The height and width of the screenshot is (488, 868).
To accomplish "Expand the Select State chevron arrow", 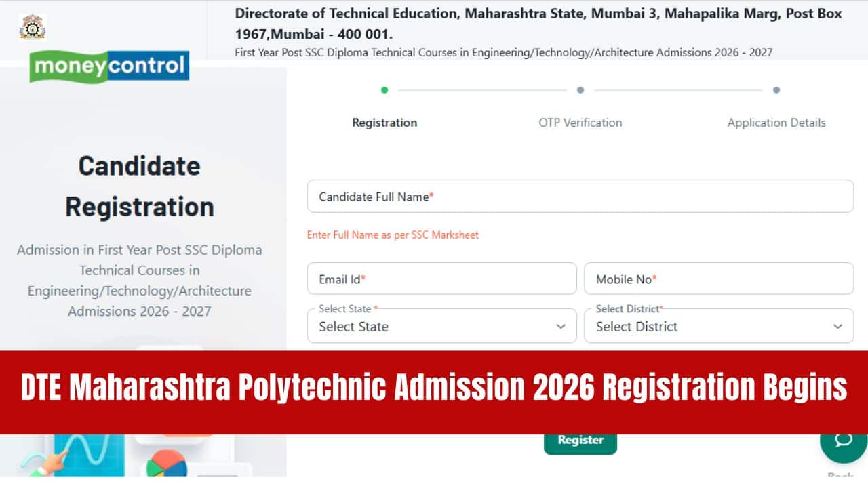I will point(561,327).
